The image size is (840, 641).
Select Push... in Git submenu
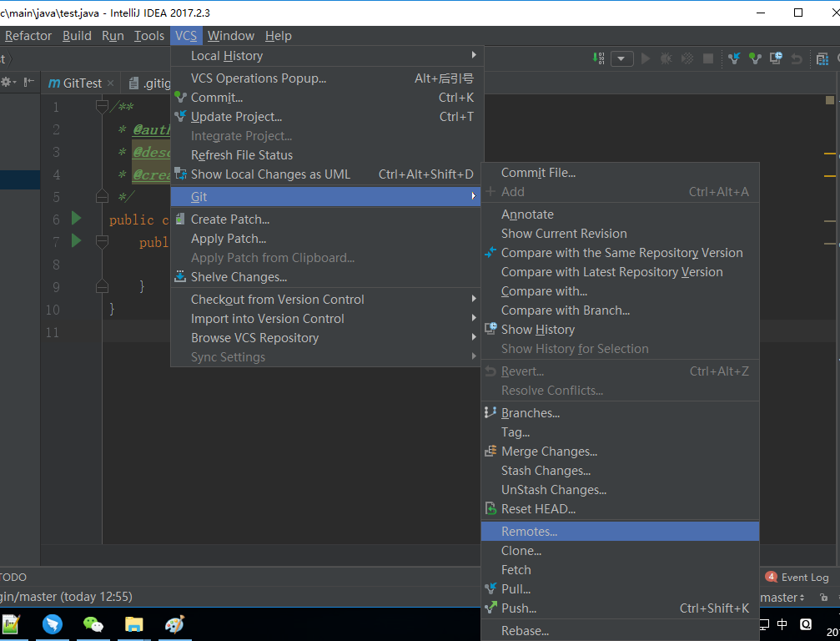click(621, 608)
